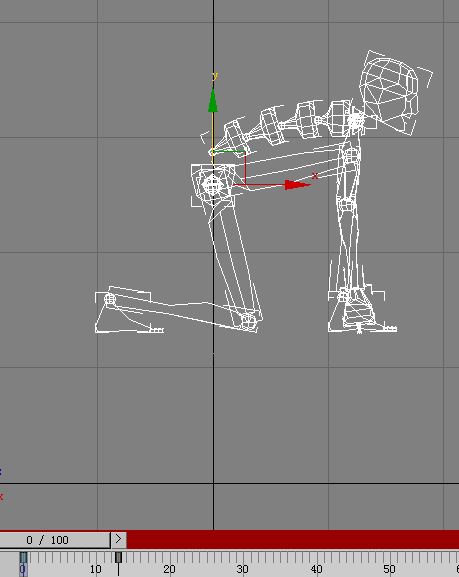Grab the green Y-axis arrow of the move gizmo
The height and width of the screenshot is (577, 459).
[x=213, y=101]
